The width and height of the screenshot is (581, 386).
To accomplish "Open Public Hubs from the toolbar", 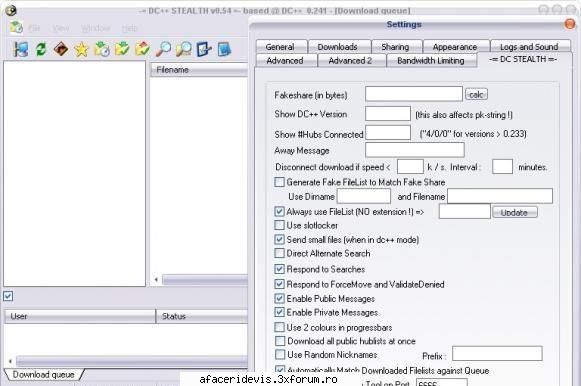I will (21, 49).
